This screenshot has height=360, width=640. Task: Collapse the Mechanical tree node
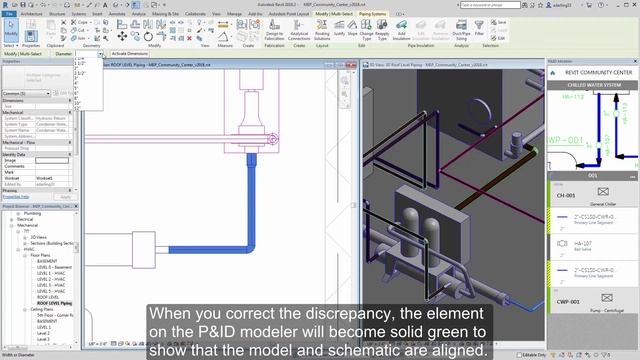[11, 225]
